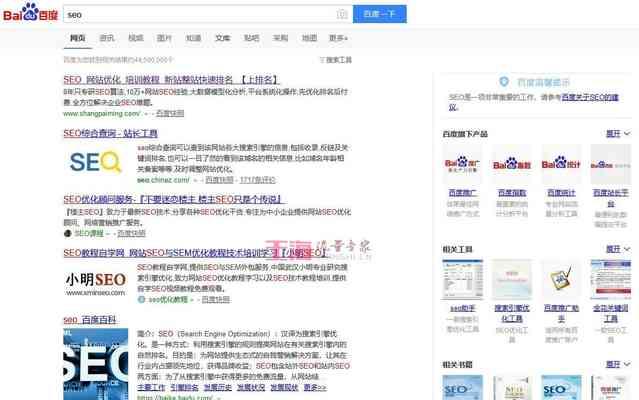Screen dimensions: 639x400
Task: Open 百度快照 beside SEO课程
Action: tap(131, 233)
